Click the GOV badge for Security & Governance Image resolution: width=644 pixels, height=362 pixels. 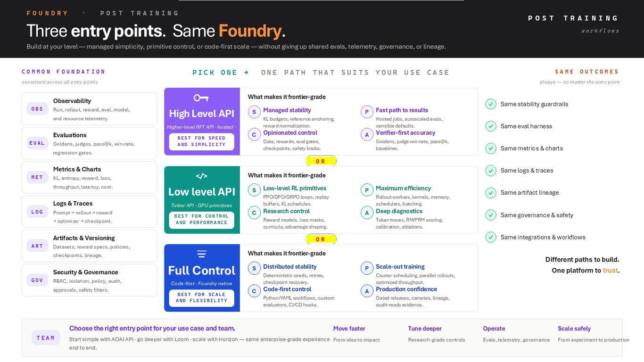pyautogui.click(x=37, y=280)
